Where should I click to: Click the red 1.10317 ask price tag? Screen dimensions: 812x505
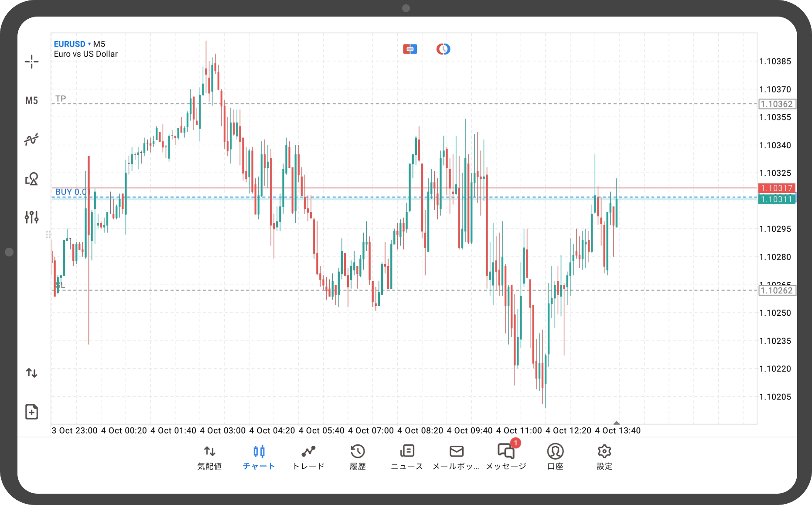click(x=777, y=188)
